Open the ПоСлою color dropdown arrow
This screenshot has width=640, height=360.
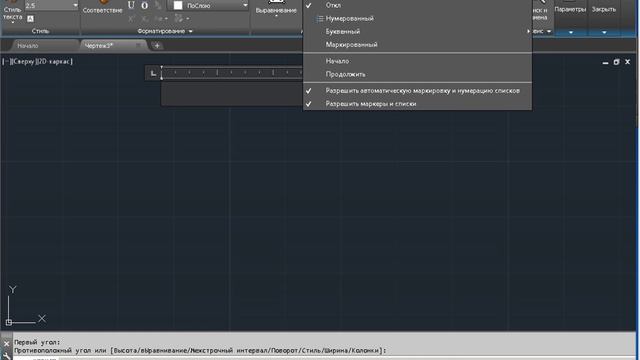coord(245,5)
